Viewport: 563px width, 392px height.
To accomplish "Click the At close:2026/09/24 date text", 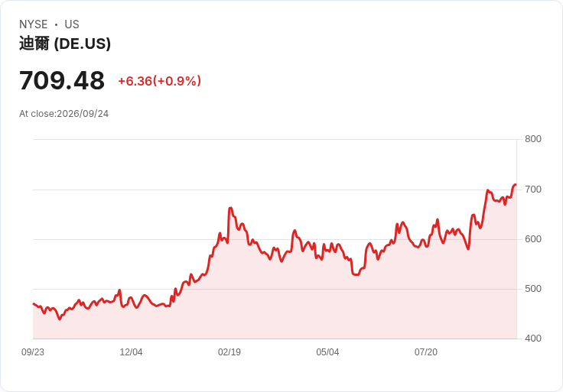I will coord(64,114).
